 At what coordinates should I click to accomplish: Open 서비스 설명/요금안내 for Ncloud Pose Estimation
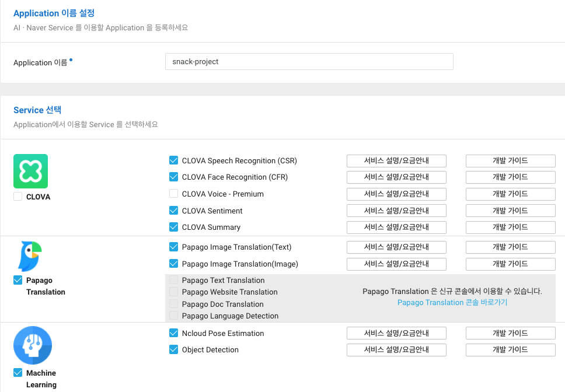tap(396, 333)
